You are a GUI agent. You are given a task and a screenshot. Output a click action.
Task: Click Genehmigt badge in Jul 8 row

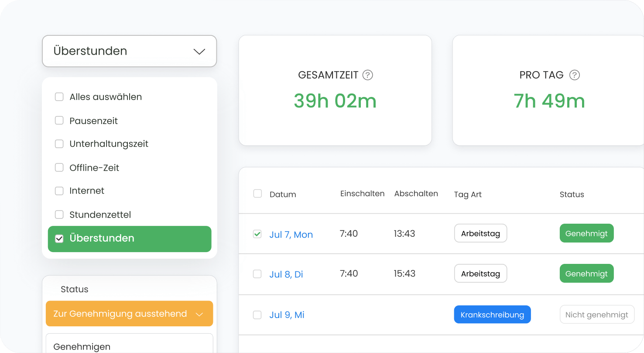[586, 273]
